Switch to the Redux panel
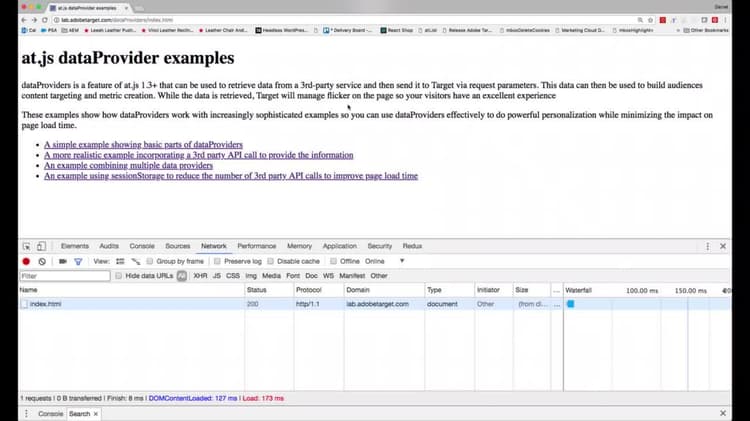Screen dimensions: 750x421 412,246
